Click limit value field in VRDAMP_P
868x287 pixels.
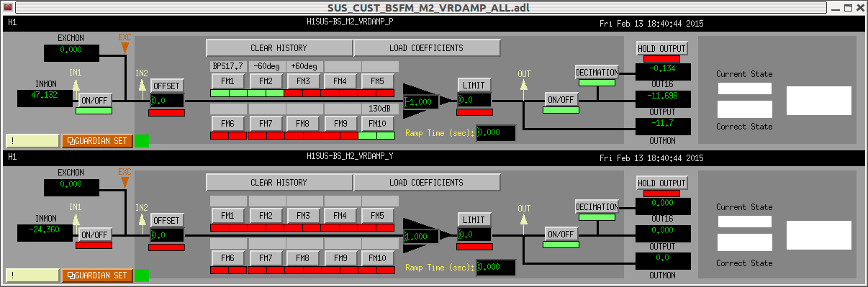474,101
